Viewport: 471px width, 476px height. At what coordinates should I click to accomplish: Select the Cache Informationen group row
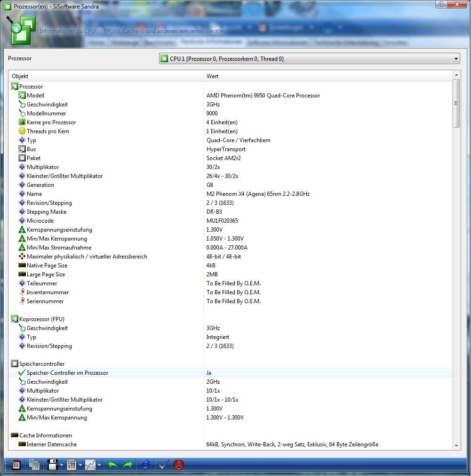231,436
